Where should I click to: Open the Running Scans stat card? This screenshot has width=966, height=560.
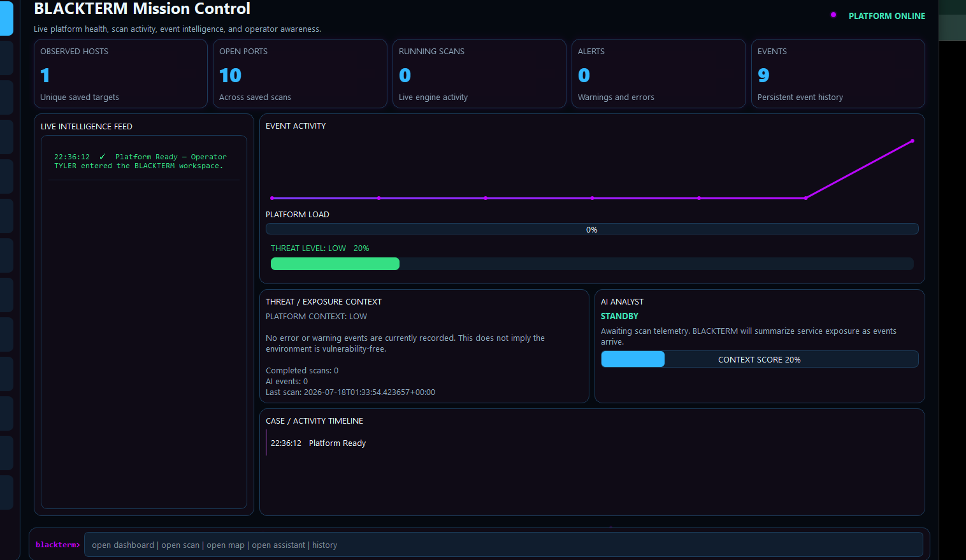pos(479,74)
